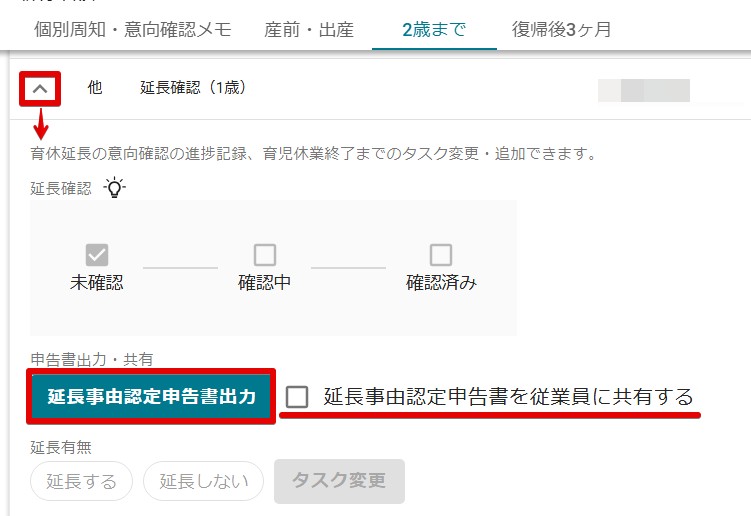This screenshot has height=516, width=751.
Task: Select the 延長する option
Action: [81, 481]
